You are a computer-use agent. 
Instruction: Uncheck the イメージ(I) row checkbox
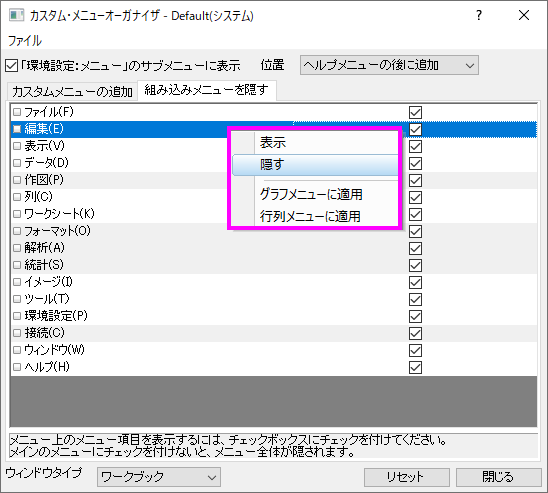pyautogui.click(x=415, y=282)
